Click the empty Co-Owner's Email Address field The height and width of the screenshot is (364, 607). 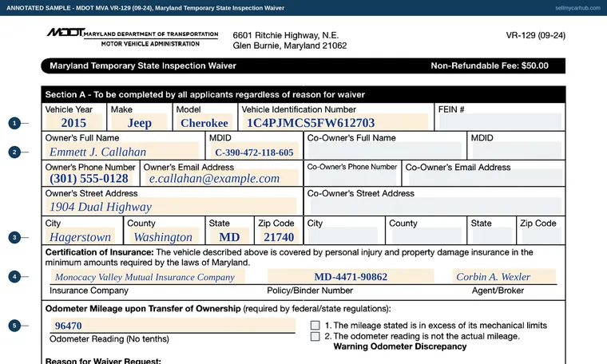tap(485, 177)
